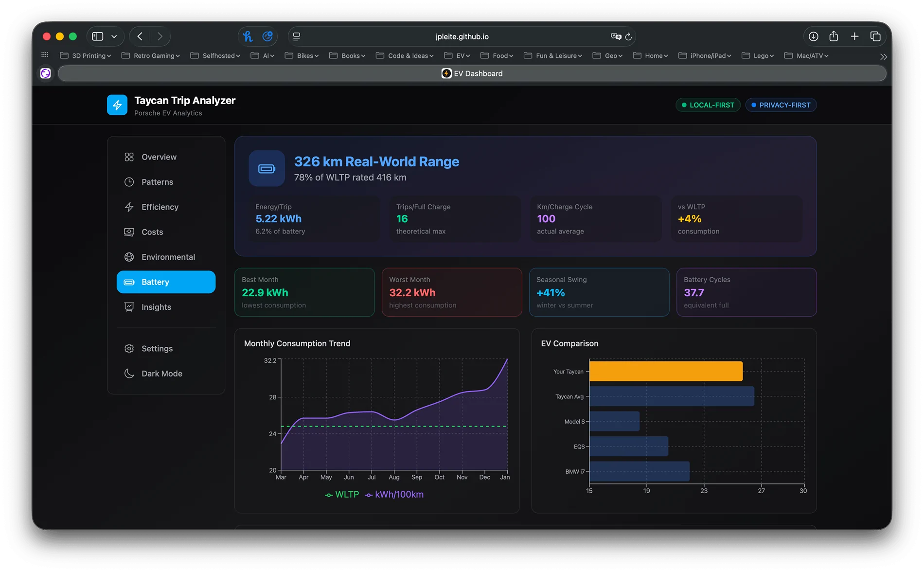Select the Costs icon in the sidebar
924x572 pixels.
(129, 232)
